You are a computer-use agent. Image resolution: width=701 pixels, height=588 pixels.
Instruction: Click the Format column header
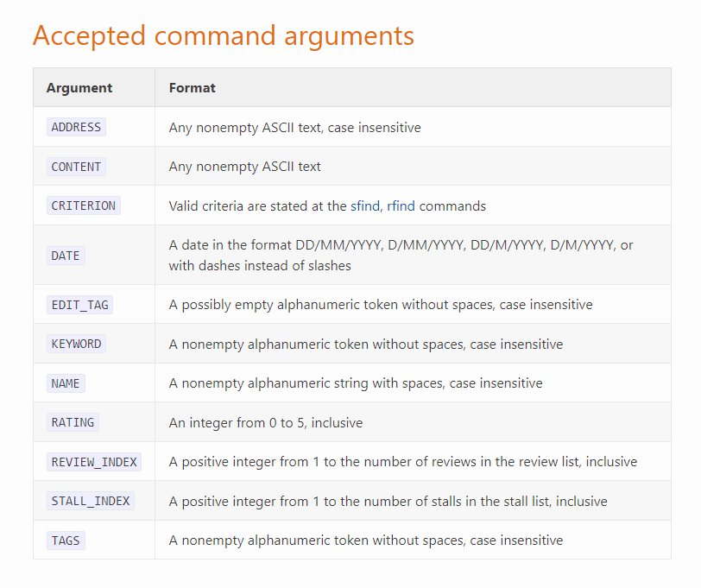coord(193,88)
